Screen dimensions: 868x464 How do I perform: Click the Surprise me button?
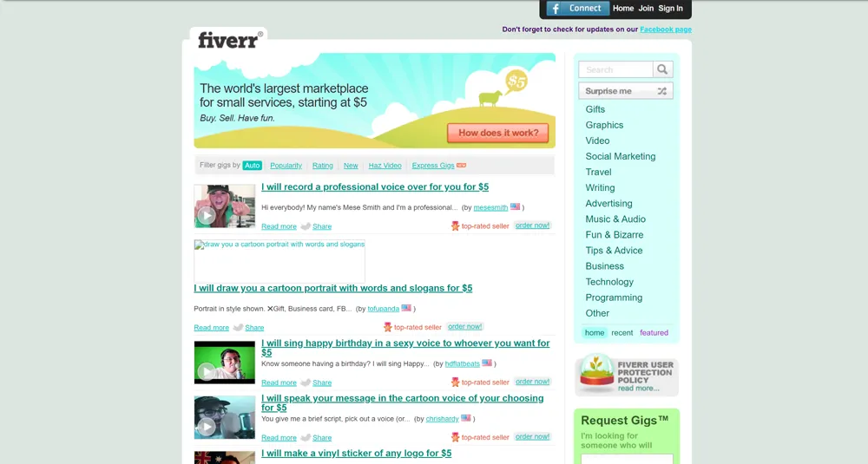click(626, 91)
